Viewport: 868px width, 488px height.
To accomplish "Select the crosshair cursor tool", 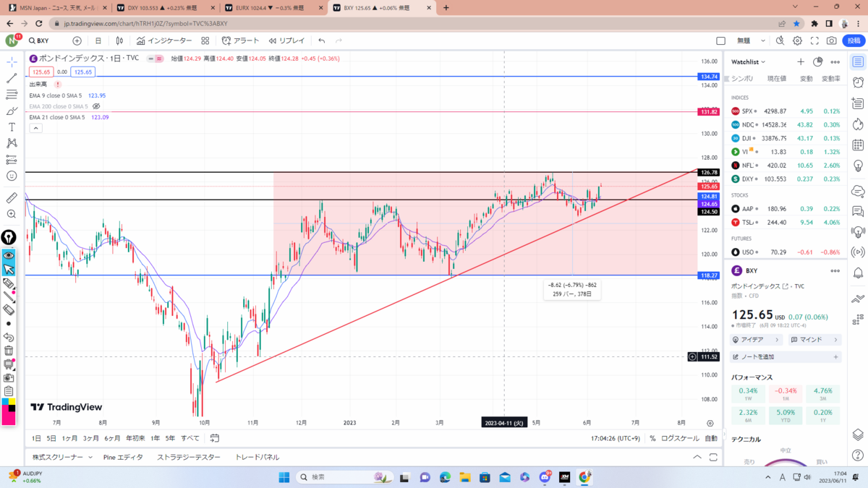I will click(x=12, y=63).
